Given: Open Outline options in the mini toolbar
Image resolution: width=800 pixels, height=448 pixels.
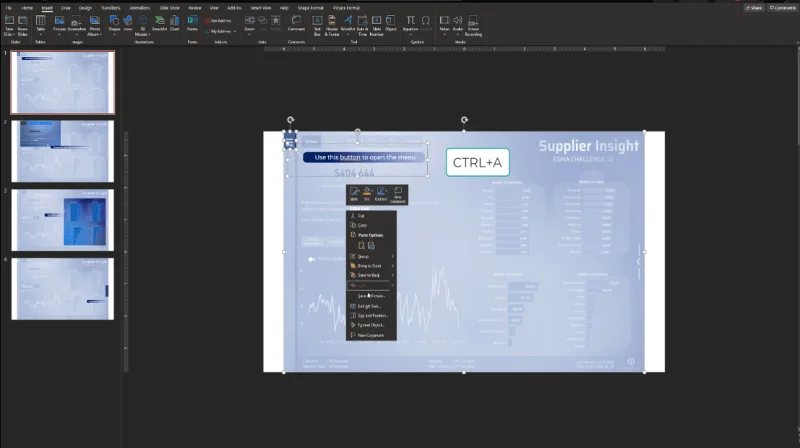Looking at the screenshot, I should click(x=381, y=194).
